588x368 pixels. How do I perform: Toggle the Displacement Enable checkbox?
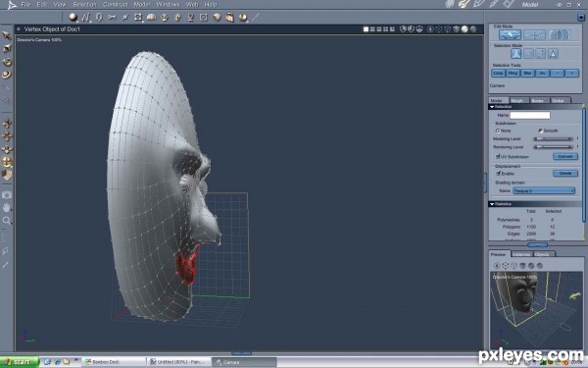[499, 173]
